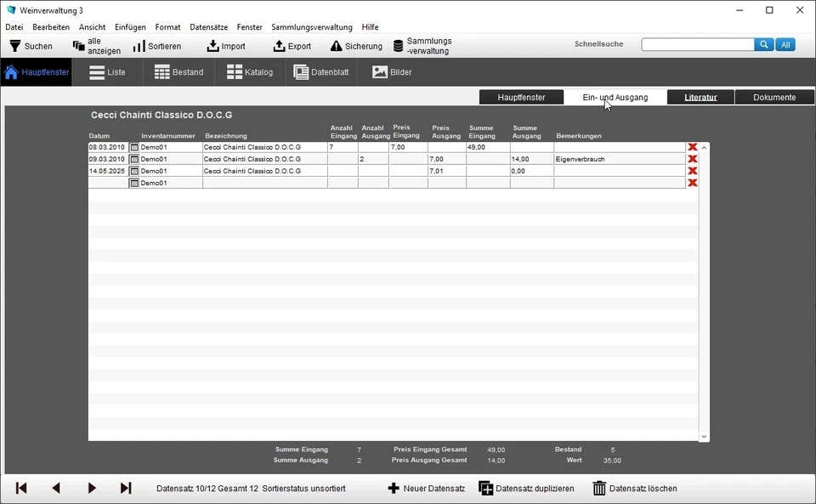Jump to the first record
Screen dimensions: 816x504
pos(21,488)
